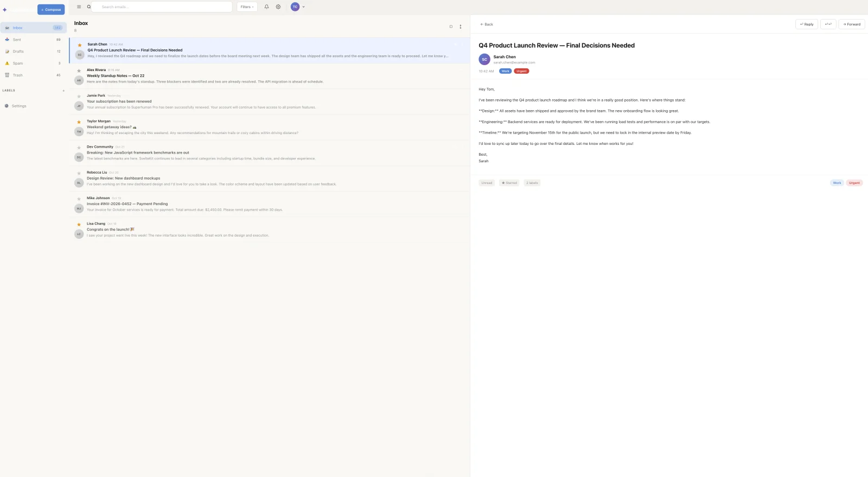Viewport: 868px width, 477px height.
Task: Add a new label with plus icon
Action: point(63,91)
